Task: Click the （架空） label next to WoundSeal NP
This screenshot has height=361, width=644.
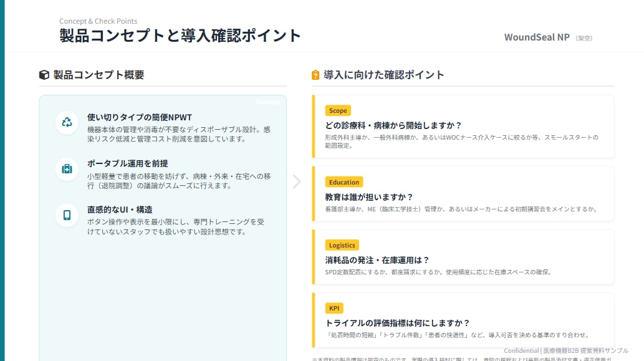Action: click(584, 38)
